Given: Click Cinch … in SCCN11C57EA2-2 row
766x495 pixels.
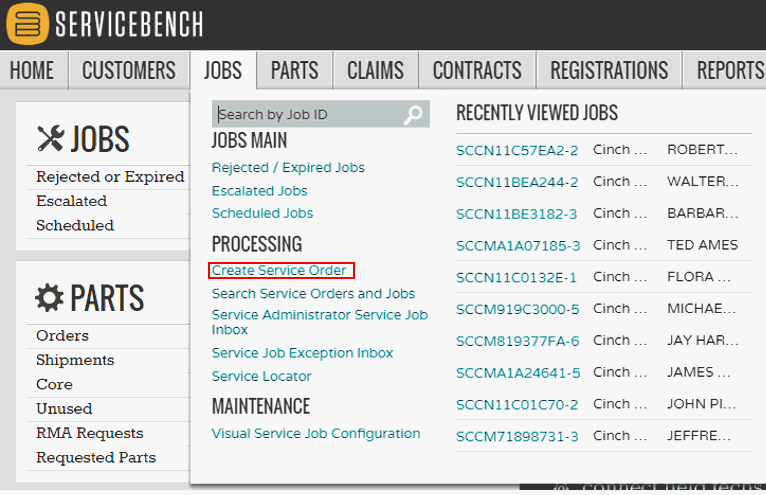Looking at the screenshot, I should [x=620, y=150].
